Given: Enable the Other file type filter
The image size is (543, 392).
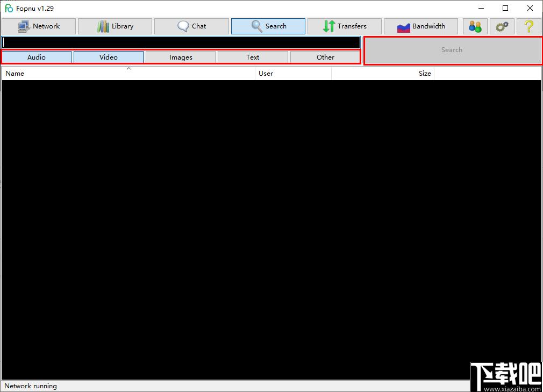Looking at the screenshot, I should click(x=325, y=57).
